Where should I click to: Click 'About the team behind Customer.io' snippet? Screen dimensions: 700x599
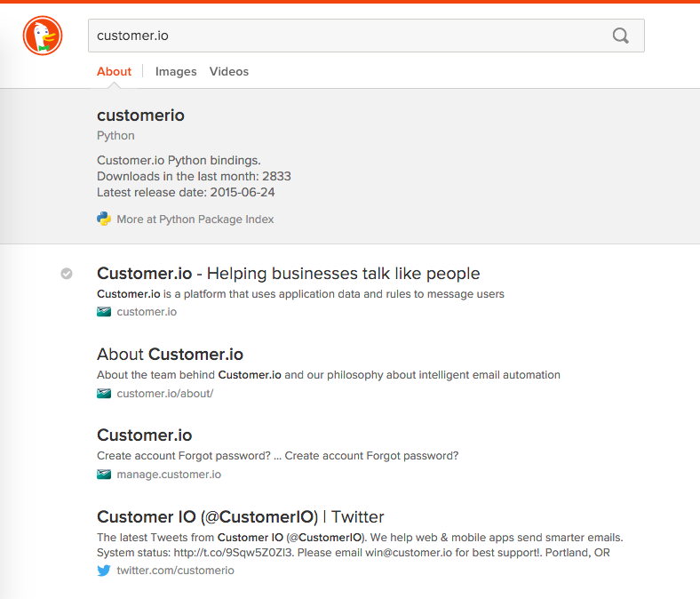(329, 375)
